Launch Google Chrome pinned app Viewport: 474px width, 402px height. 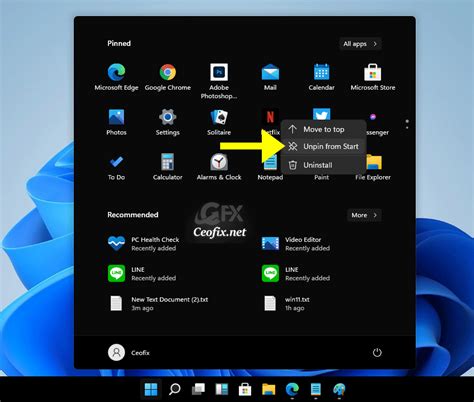coord(168,77)
